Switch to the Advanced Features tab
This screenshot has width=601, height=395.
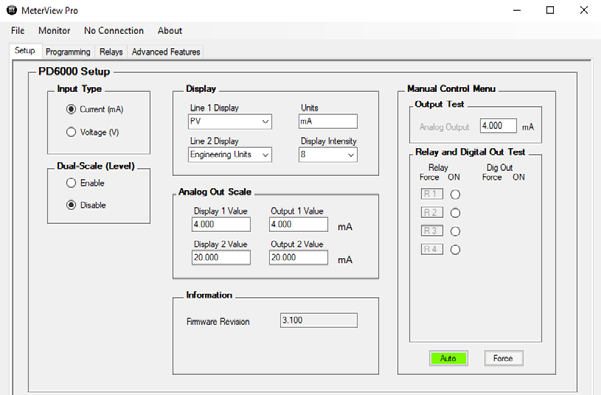166,52
